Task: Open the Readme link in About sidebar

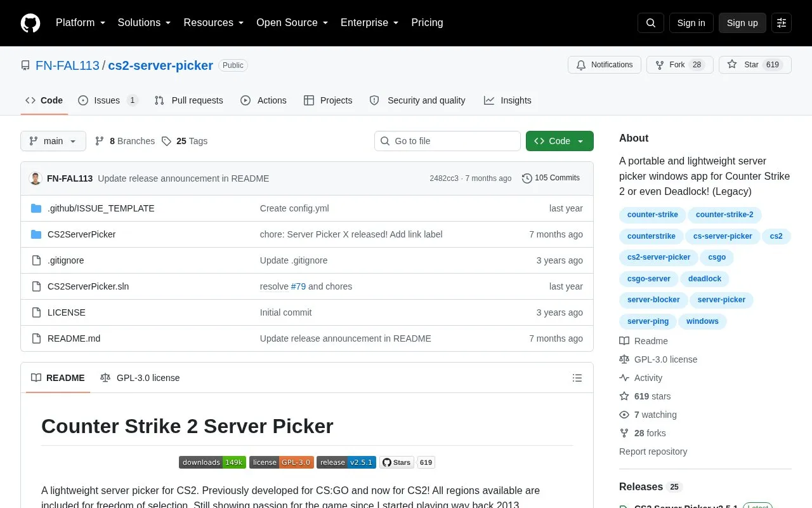Action: 643,341
